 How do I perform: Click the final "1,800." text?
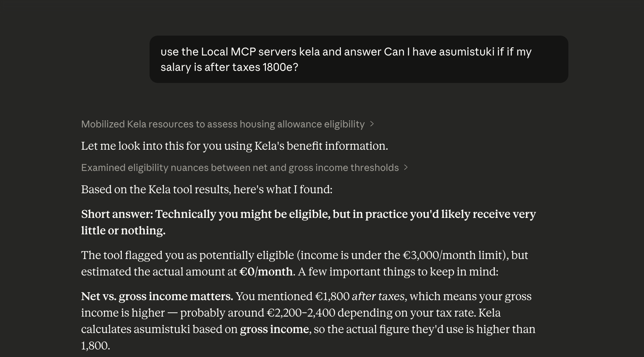pyautogui.click(x=95, y=346)
